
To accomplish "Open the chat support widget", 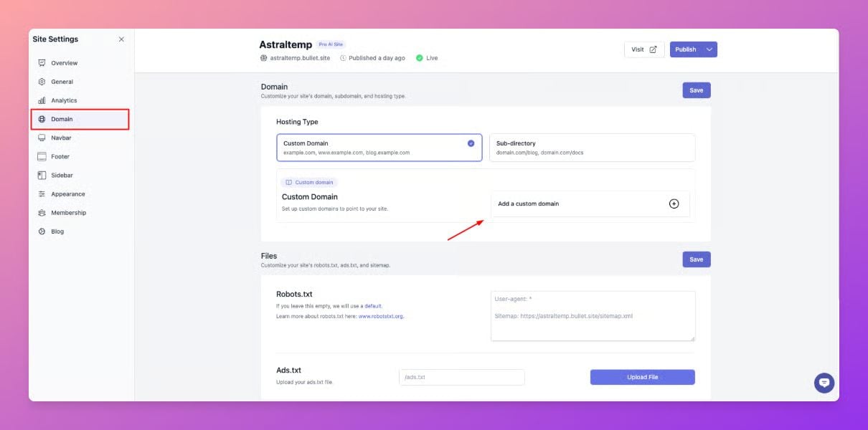I will 824,383.
